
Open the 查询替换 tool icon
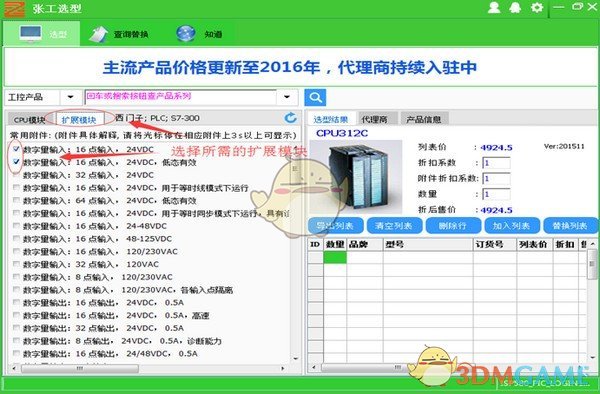99,34
